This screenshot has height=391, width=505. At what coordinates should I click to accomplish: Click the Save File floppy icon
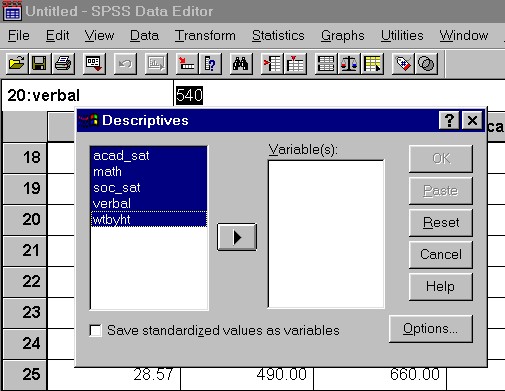39,63
